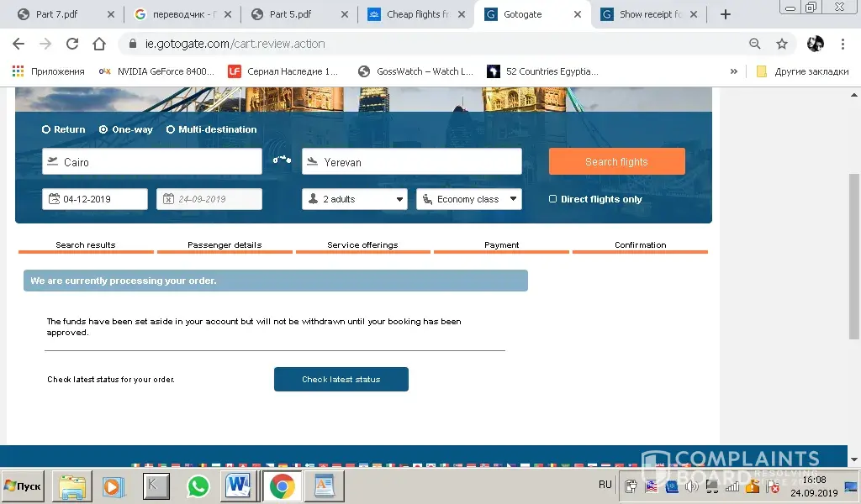Open the browser home page
The width and height of the screenshot is (861, 504).
click(99, 44)
